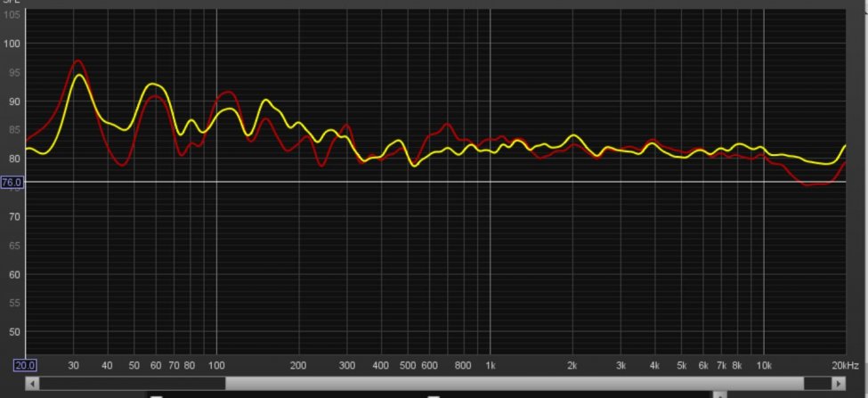Image resolution: width=868 pixels, height=398 pixels.
Task: Click the 20kHz frequency axis label
Action: [846, 365]
